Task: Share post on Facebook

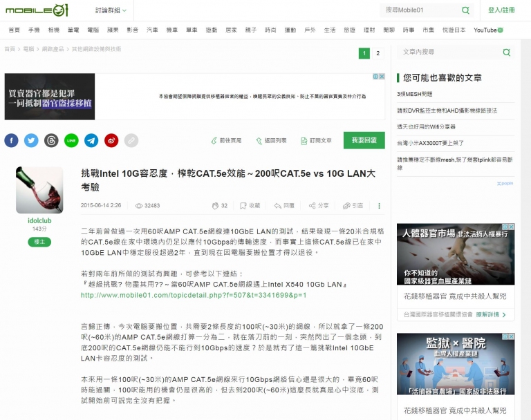Action: click(x=11, y=140)
